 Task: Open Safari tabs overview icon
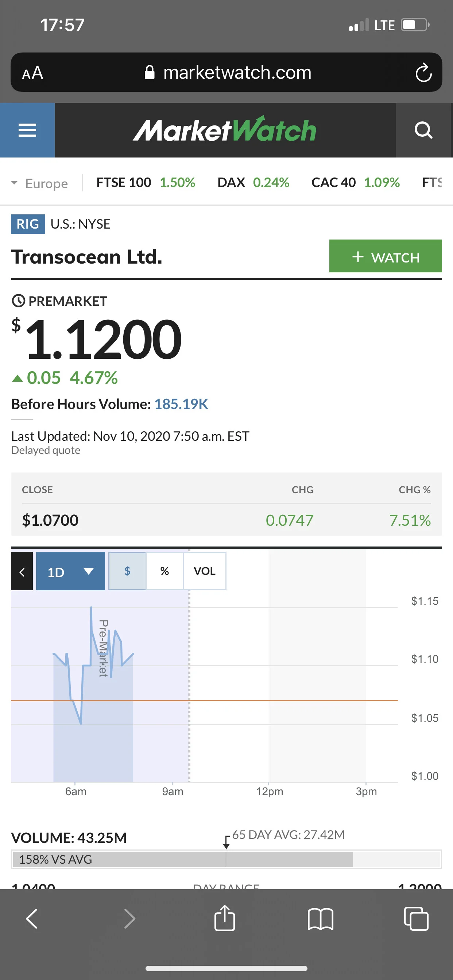tap(416, 918)
